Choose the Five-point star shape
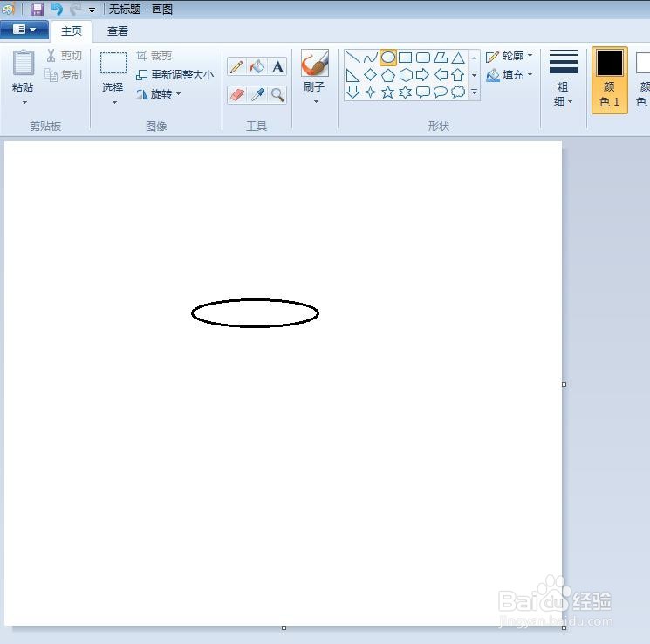Image resolution: width=650 pixels, height=644 pixels. [388, 92]
